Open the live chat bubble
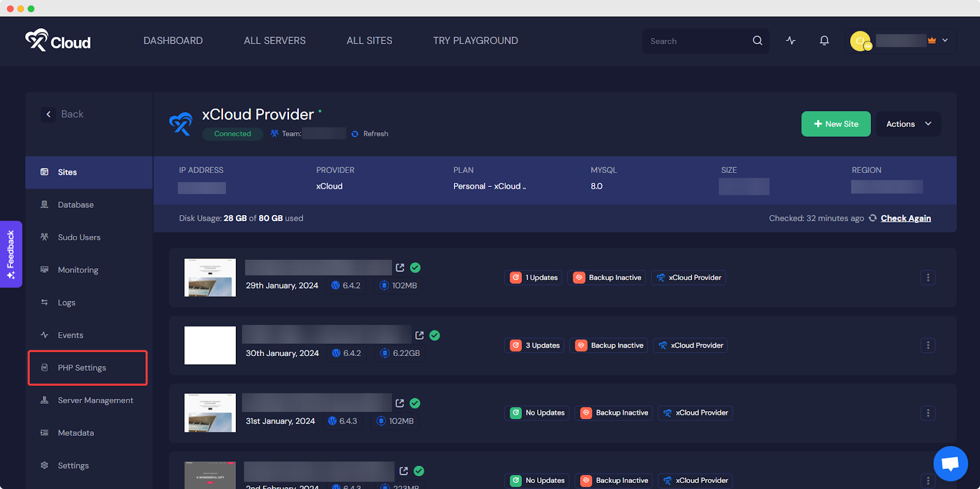Viewport: 980px width, 489px height. click(x=950, y=463)
